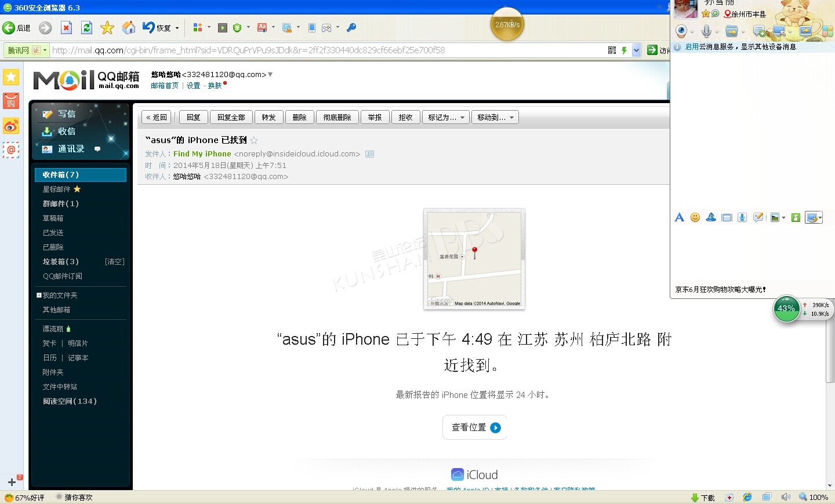Click the 换肤 skin change link

(x=215, y=86)
